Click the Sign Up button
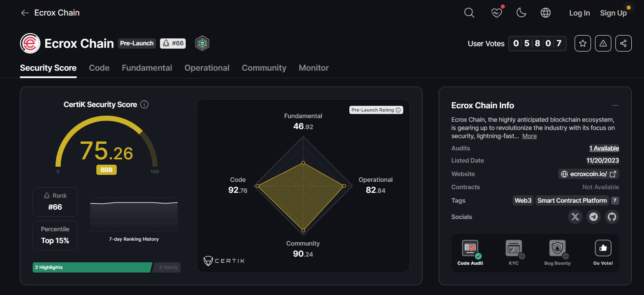The width and height of the screenshot is (644, 295). tap(613, 13)
